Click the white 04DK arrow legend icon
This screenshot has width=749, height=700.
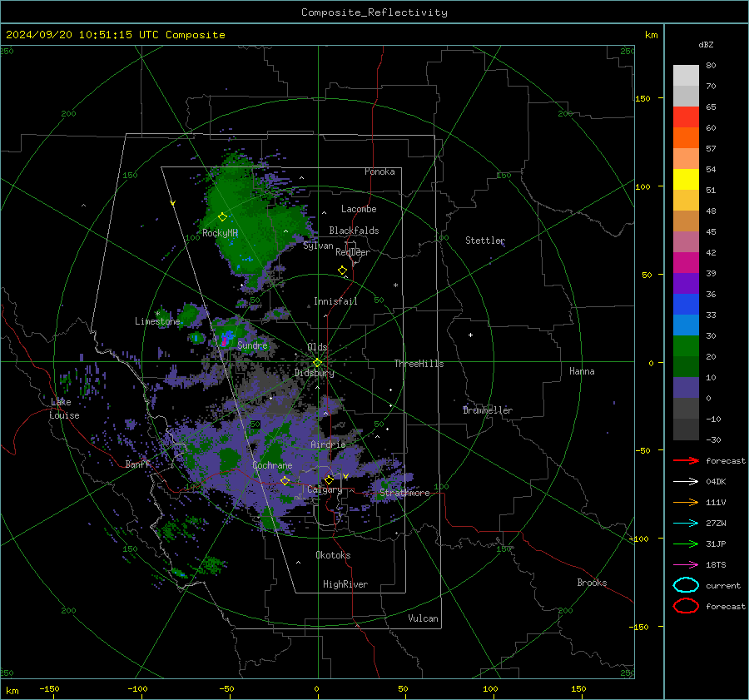coord(686,482)
